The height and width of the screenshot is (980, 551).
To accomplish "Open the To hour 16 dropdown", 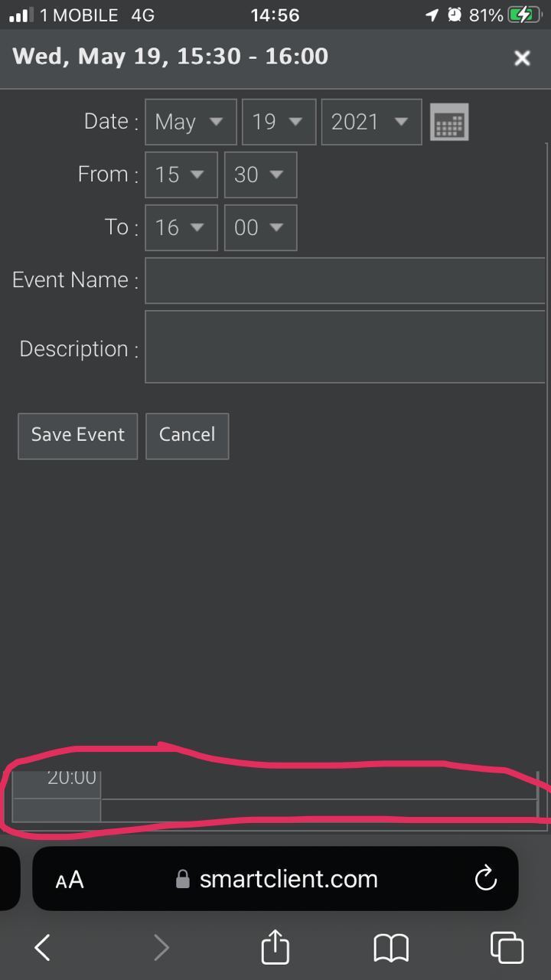I will (181, 227).
